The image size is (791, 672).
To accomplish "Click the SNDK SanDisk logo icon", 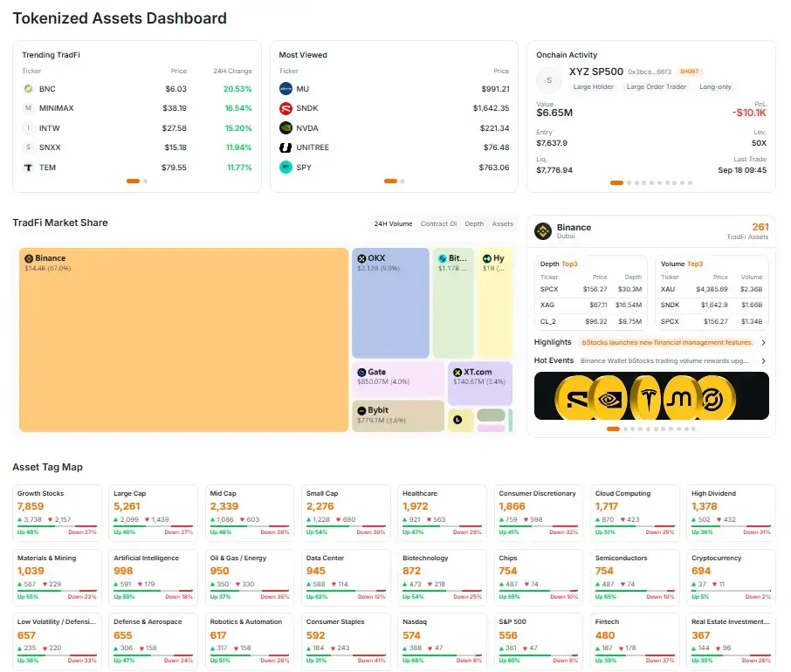I will tap(285, 108).
